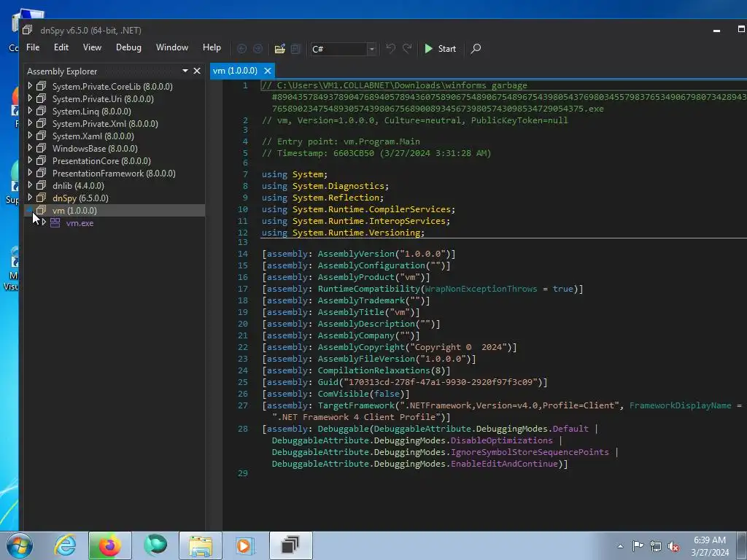The width and height of the screenshot is (747, 560).
Task: Open search with the magnifier icon
Action: [476, 49]
